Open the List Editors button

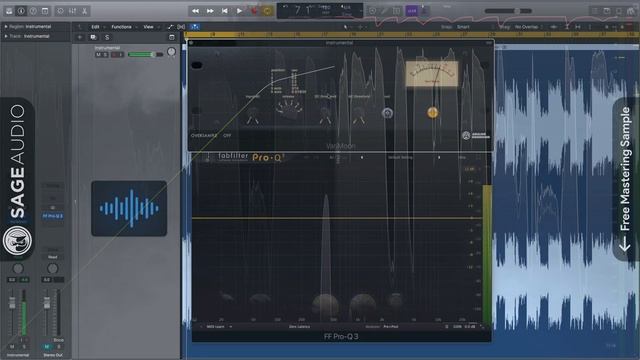(594, 11)
